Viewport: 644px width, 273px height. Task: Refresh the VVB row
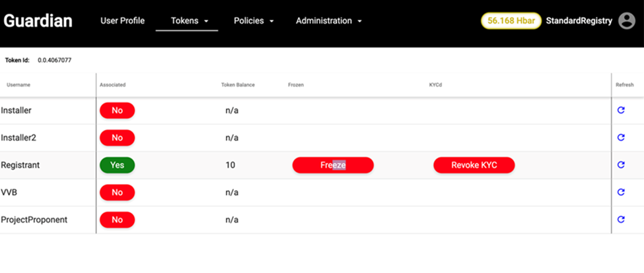[x=621, y=192]
